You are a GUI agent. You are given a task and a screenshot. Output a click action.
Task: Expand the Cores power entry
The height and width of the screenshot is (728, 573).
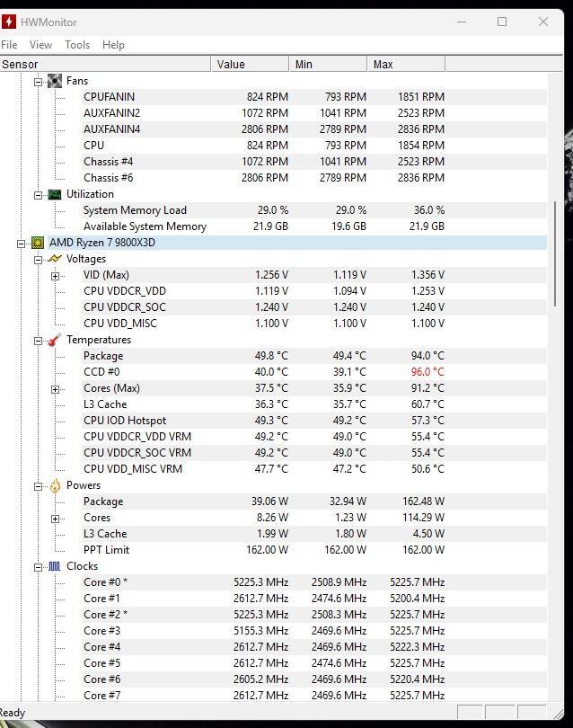[55, 519]
